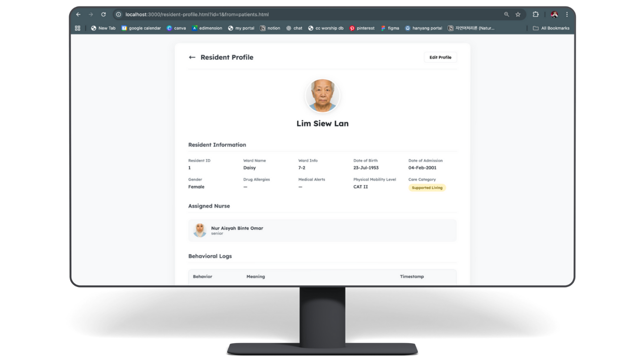The height and width of the screenshot is (362, 644).
Task: Click the Chrome profile avatar
Action: [554, 15]
